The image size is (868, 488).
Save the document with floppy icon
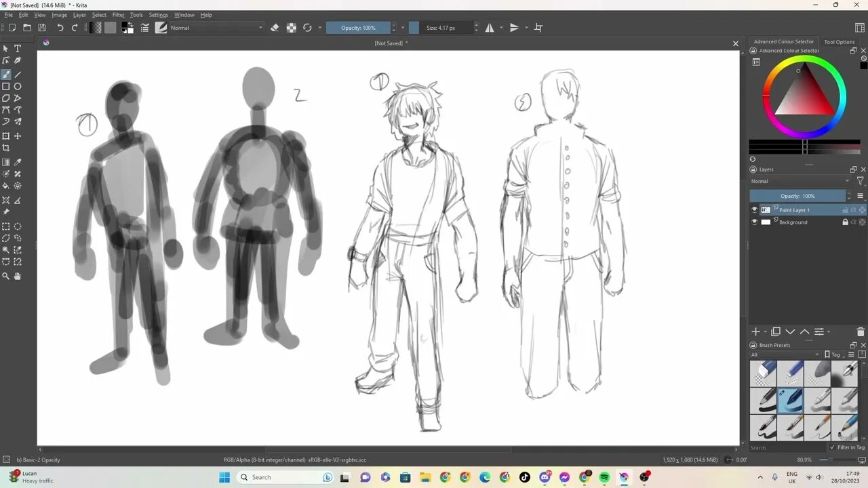(42, 28)
